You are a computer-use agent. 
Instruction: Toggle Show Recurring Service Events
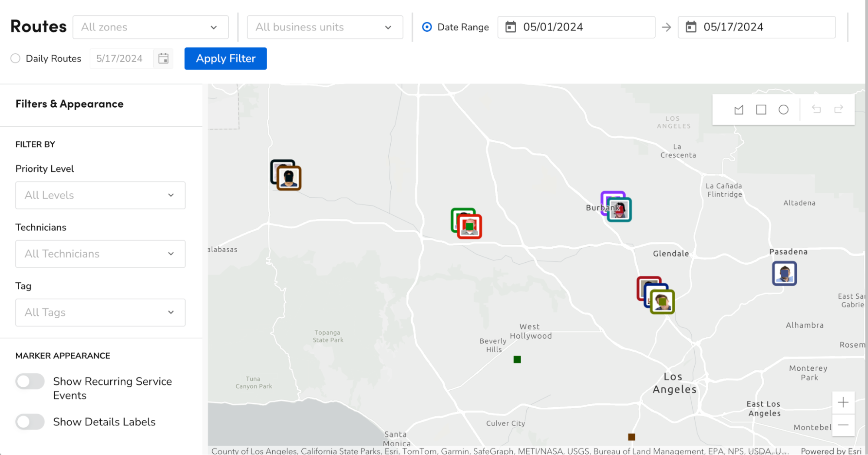pos(30,382)
